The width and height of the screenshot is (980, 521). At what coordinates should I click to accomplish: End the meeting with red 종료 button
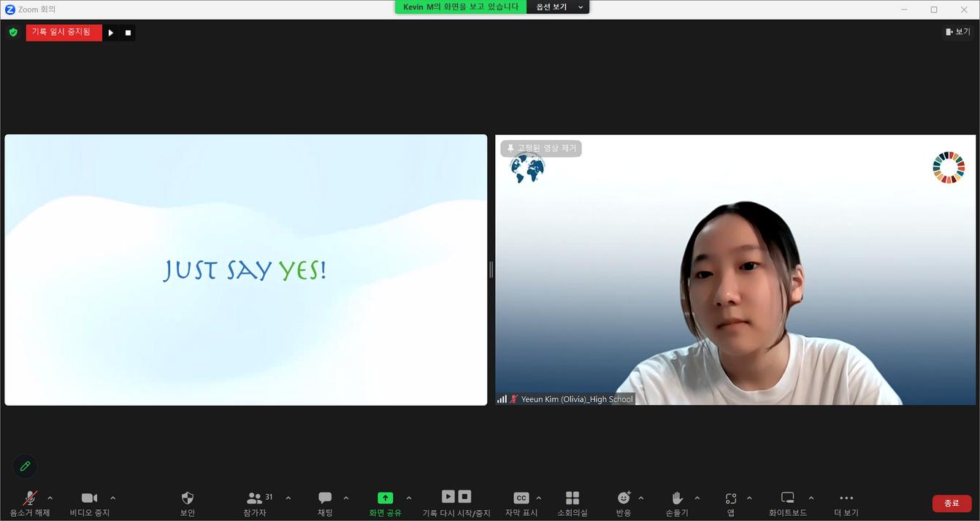[x=952, y=503]
